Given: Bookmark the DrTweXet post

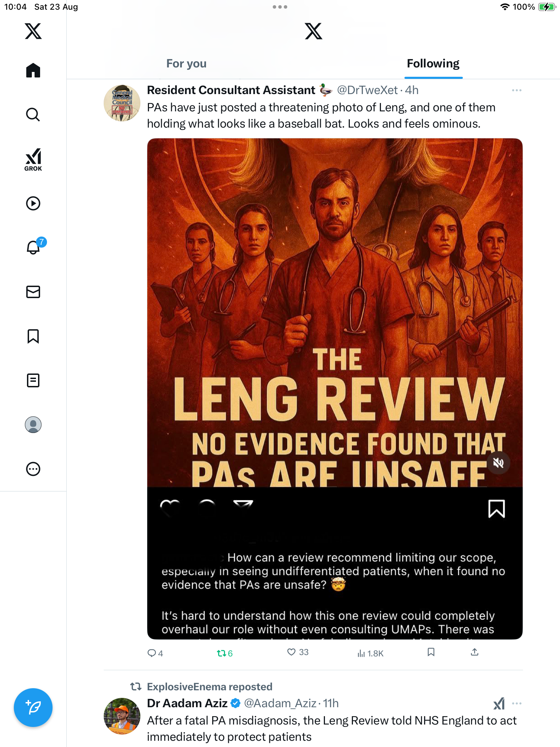Looking at the screenshot, I should click(x=431, y=652).
